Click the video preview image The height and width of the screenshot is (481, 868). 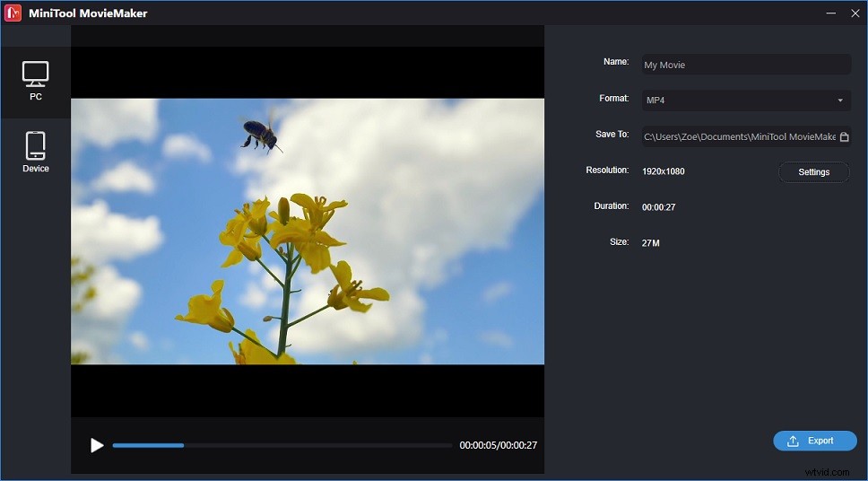308,232
